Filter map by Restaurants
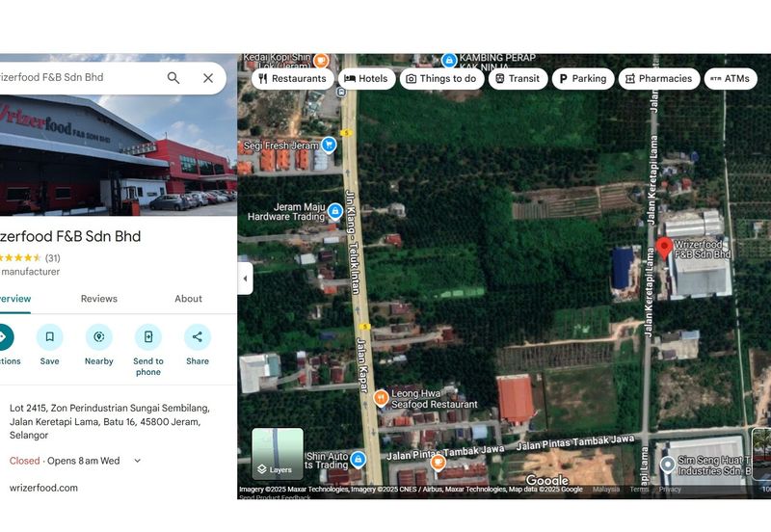The height and width of the screenshot is (532, 771). coord(292,79)
